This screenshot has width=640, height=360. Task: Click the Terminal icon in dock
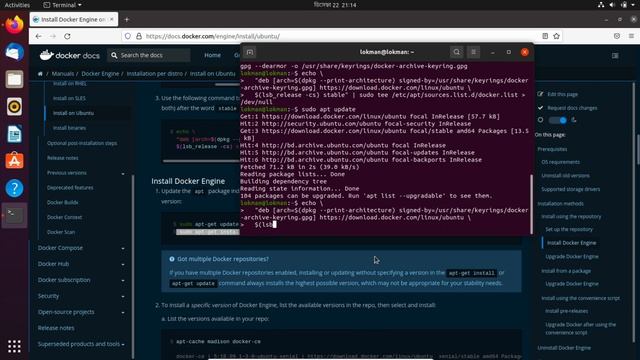[x=14, y=215]
